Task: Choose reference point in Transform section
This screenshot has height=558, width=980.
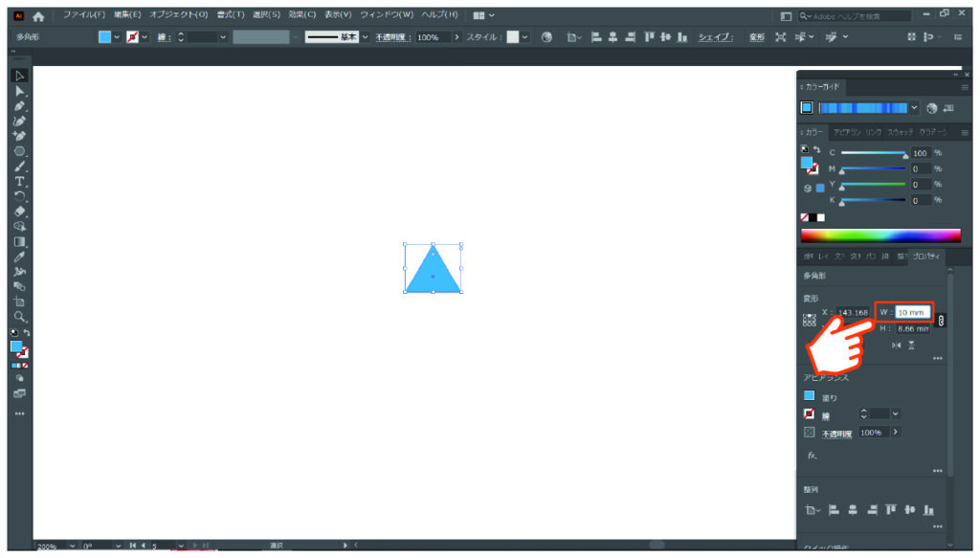Action: click(810, 321)
